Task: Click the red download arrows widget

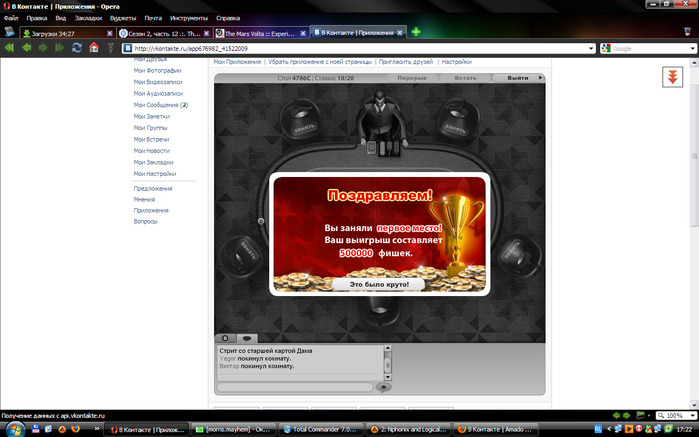Action: (x=672, y=77)
